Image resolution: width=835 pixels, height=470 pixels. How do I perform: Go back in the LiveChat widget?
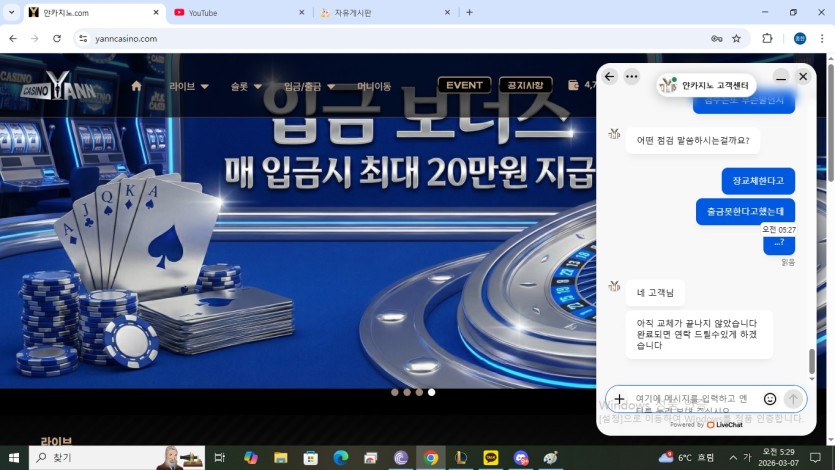[x=609, y=77]
